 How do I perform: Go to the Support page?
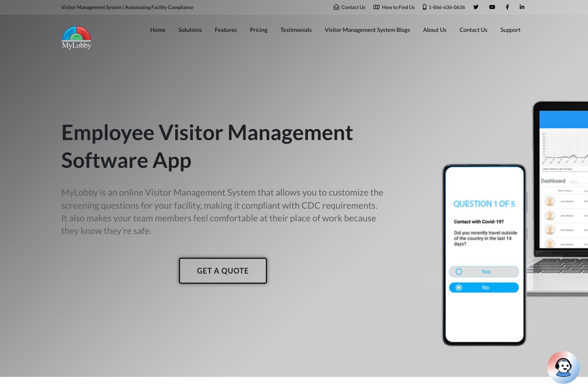click(510, 30)
